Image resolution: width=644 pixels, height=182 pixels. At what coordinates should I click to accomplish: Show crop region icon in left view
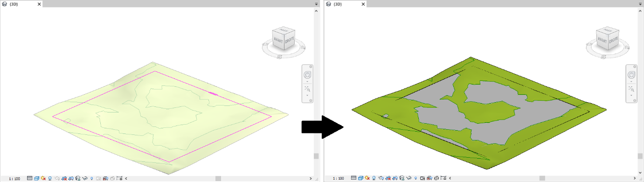coord(71,178)
